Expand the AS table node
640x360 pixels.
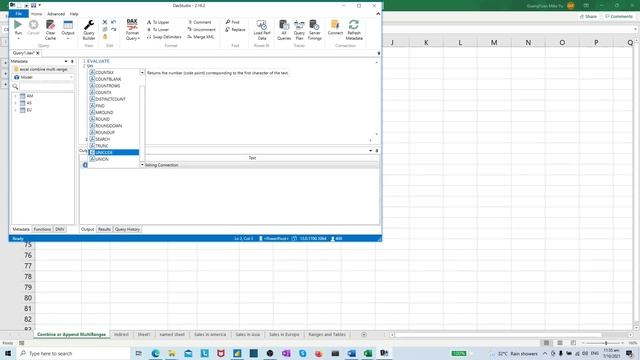click(x=16, y=103)
